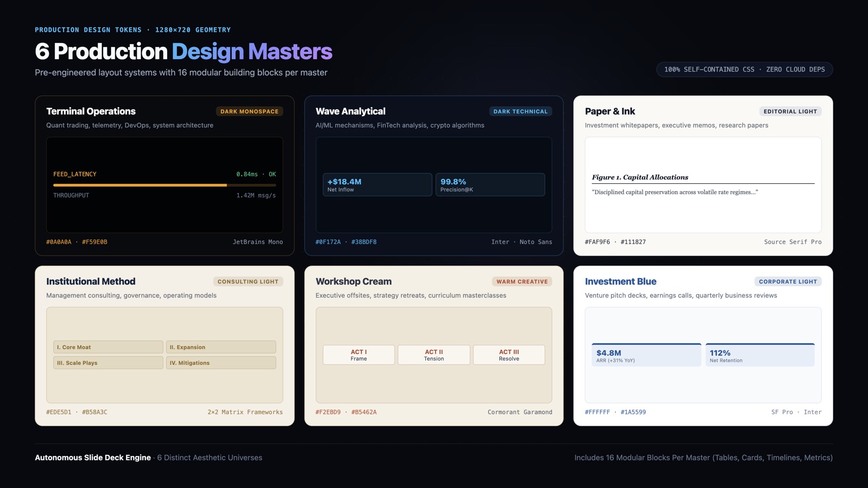Click the Cormorant Garamond font label

click(x=520, y=412)
